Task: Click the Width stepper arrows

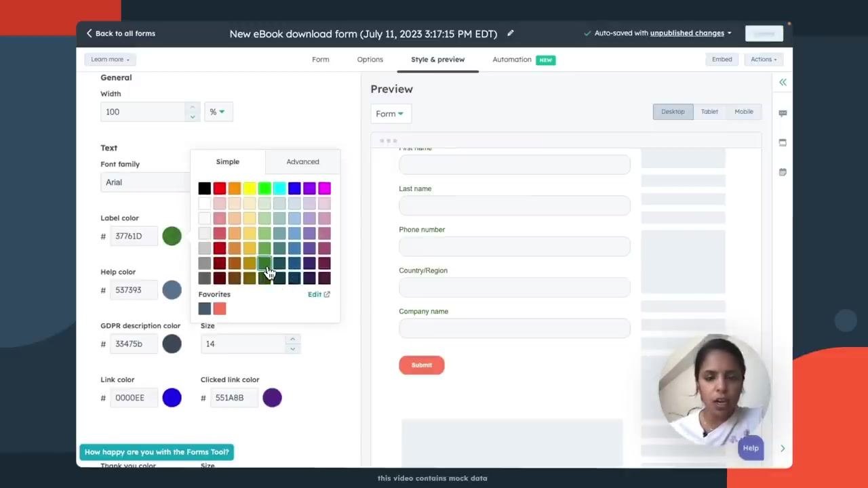Action: tap(193, 112)
